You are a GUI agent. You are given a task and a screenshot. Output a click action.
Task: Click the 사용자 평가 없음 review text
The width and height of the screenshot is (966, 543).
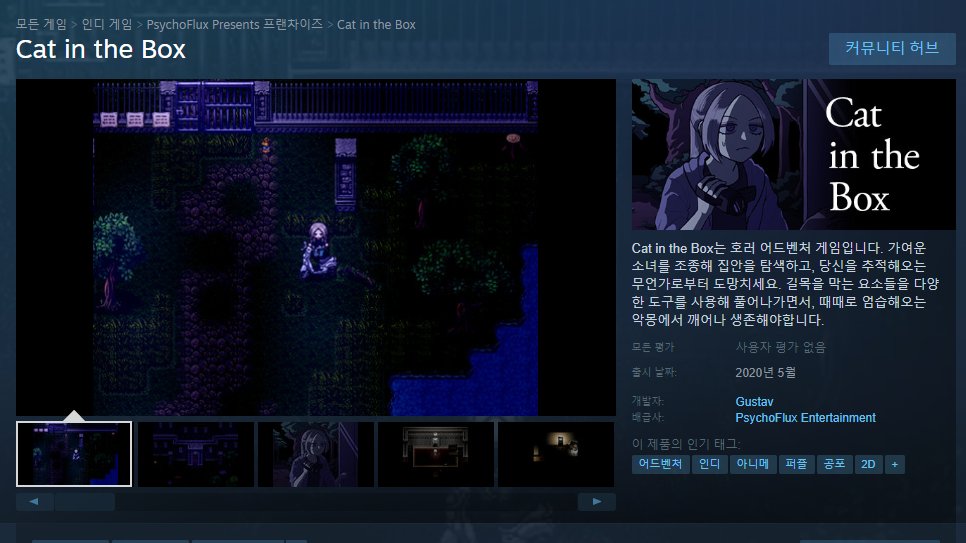coord(781,348)
